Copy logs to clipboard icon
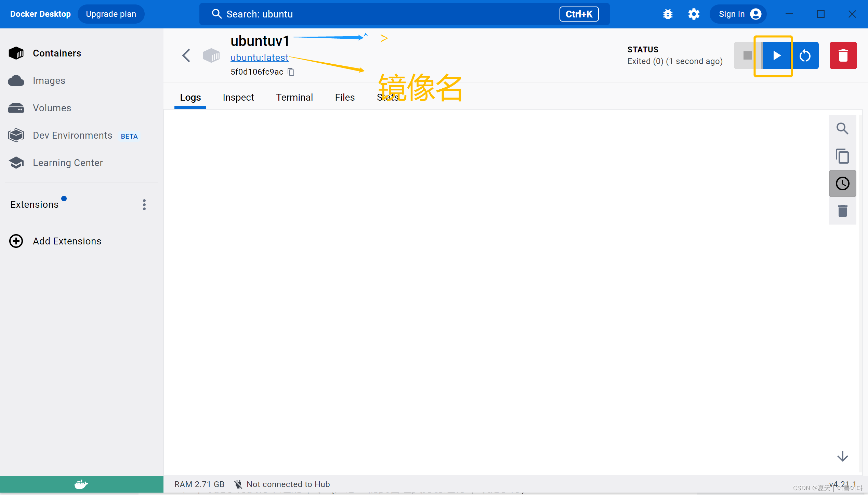Viewport: 868px width, 495px height. tap(842, 156)
